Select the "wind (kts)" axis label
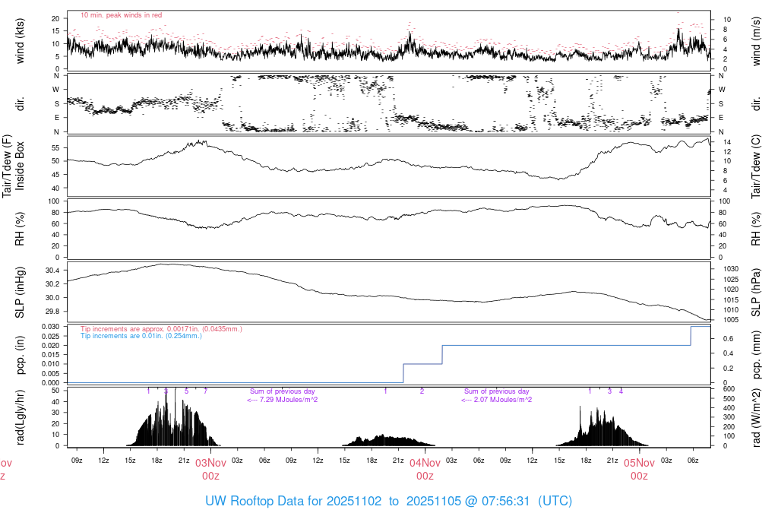 pos(20,41)
